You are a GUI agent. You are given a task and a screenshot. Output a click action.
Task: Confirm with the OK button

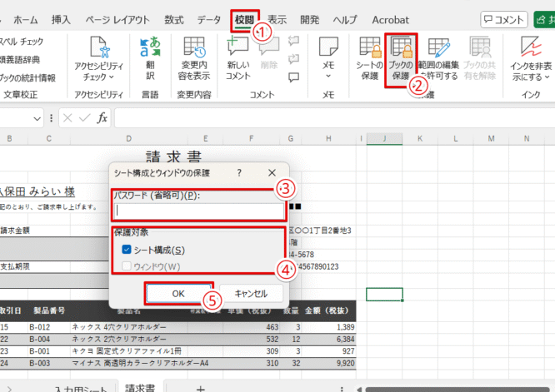tap(178, 294)
